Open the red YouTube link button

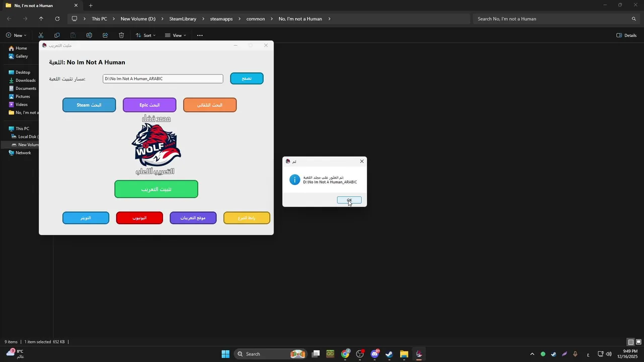point(139,218)
